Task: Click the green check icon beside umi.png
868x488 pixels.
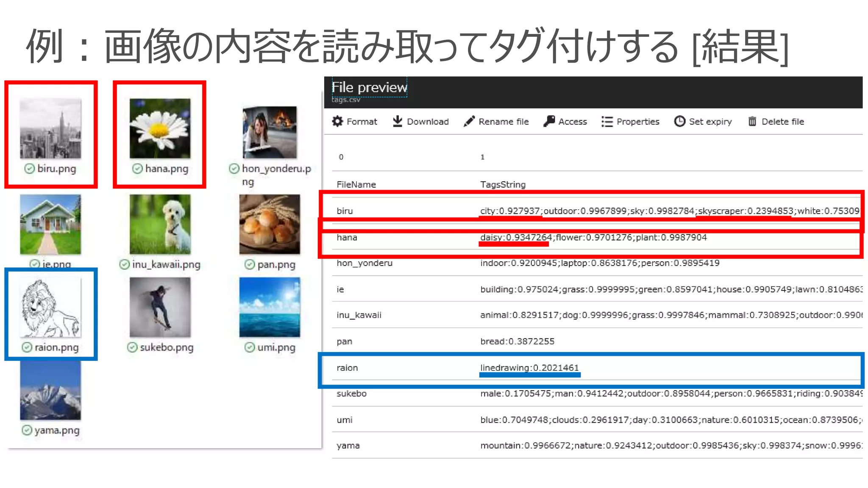Action: pos(250,347)
